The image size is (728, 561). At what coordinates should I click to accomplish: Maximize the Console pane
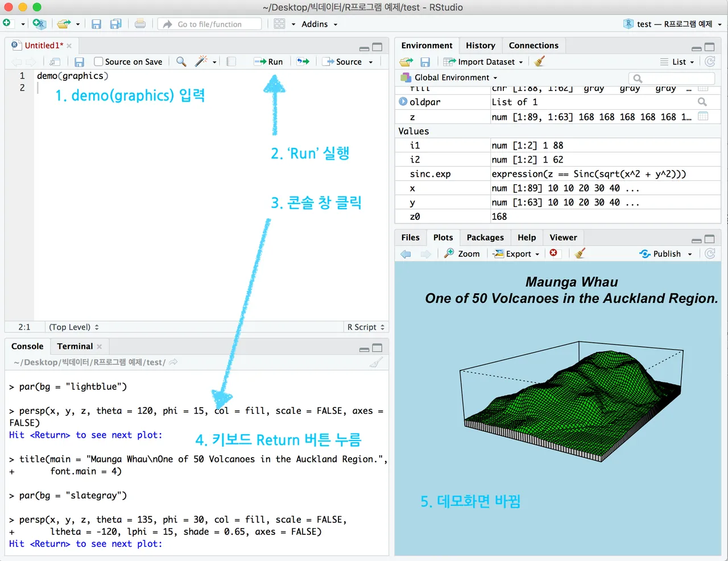377,348
